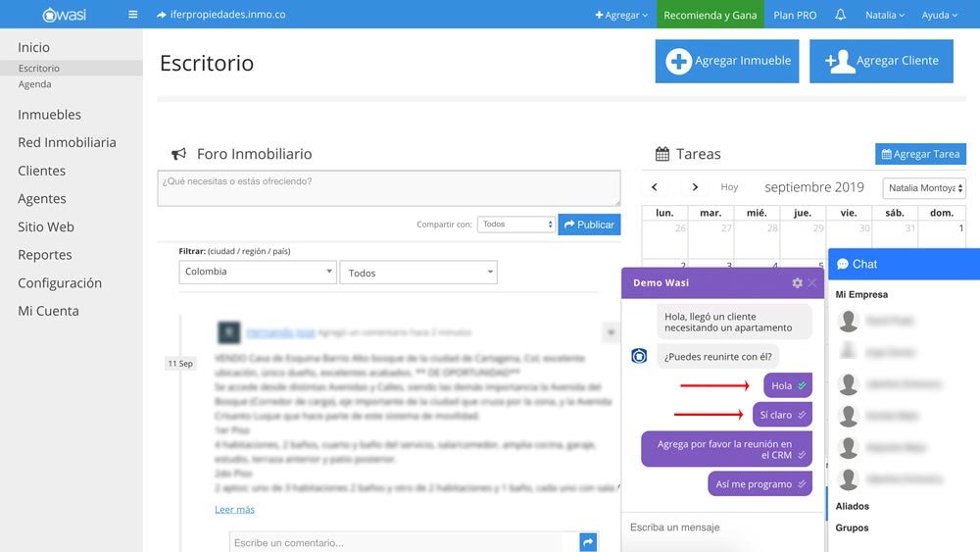Open the Natalia Montoya tasks dropdown

pyautogui.click(x=924, y=188)
